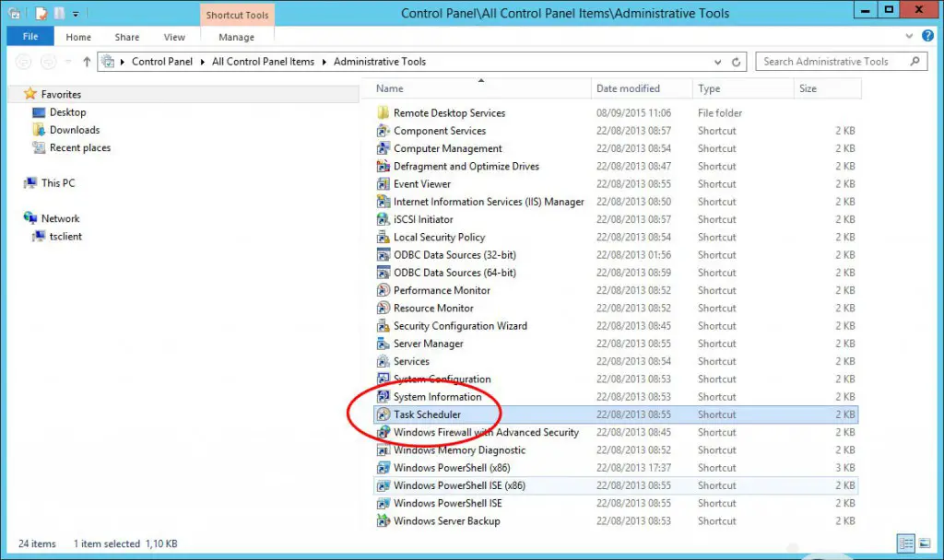Select tsclient under Network
Screen dimensions: 944x560
(65, 237)
